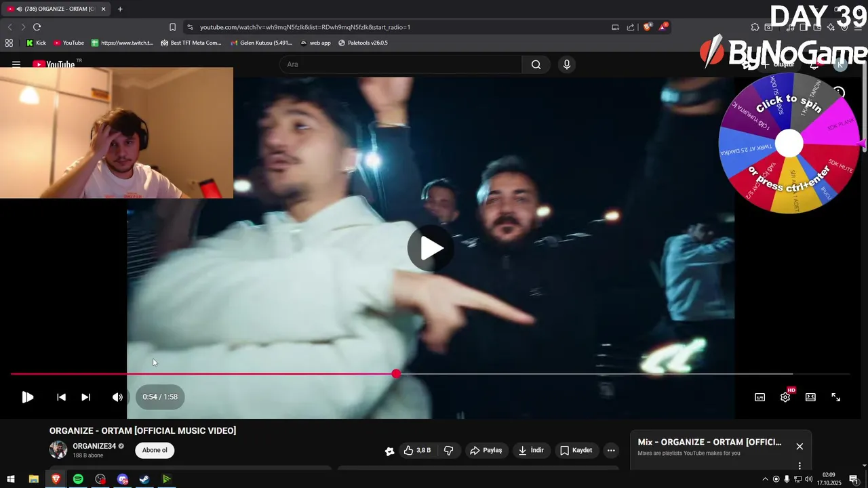
Task: Start voice search with the microphone
Action: (567, 64)
